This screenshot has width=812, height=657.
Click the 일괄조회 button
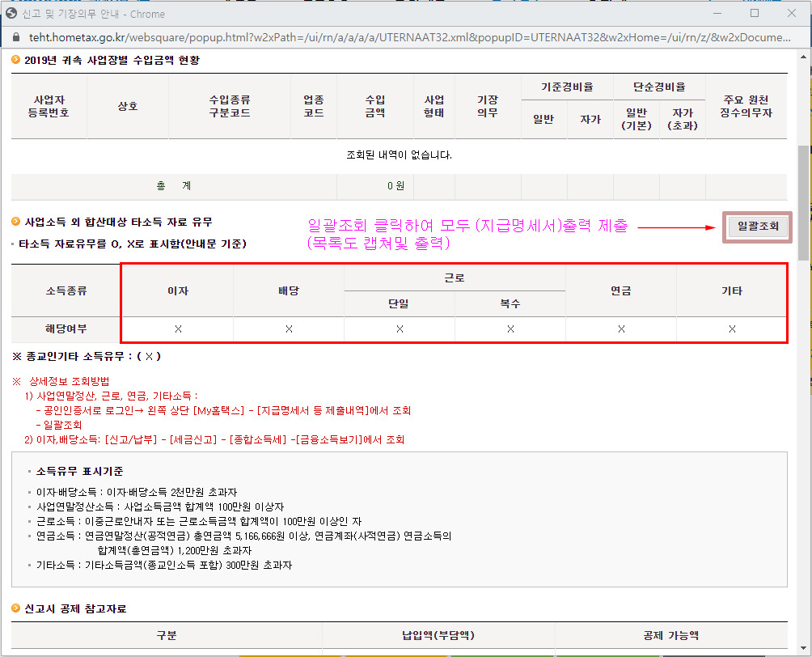[758, 227]
